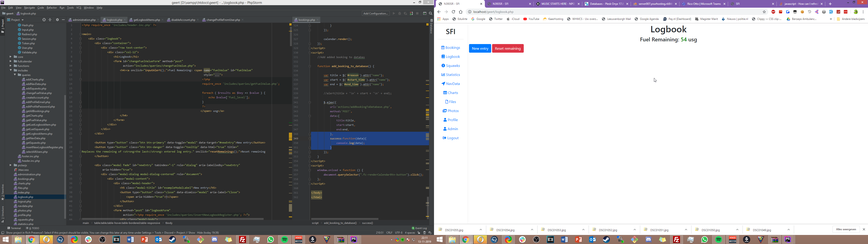Toggle the Terminal tool window
The height and width of the screenshot is (244, 868).
point(14,228)
